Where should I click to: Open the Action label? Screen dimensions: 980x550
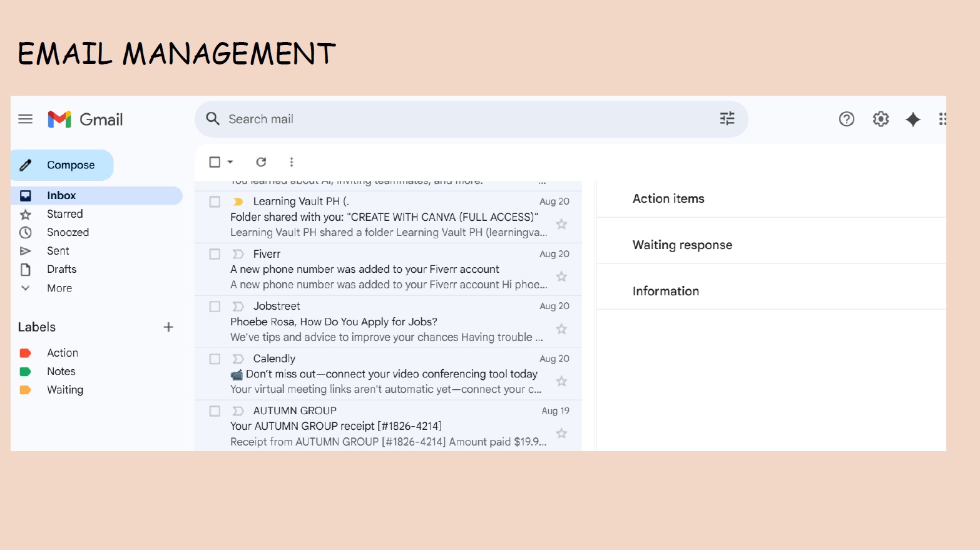[x=63, y=353]
